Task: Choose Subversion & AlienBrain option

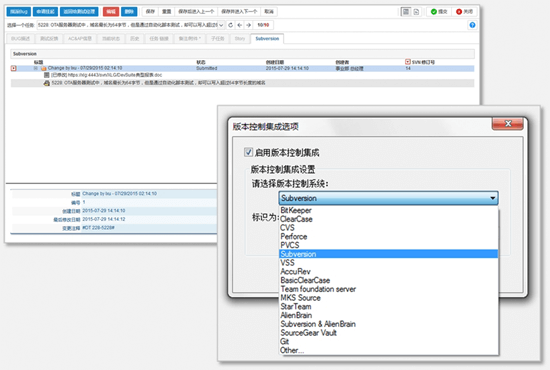Action: click(388, 324)
